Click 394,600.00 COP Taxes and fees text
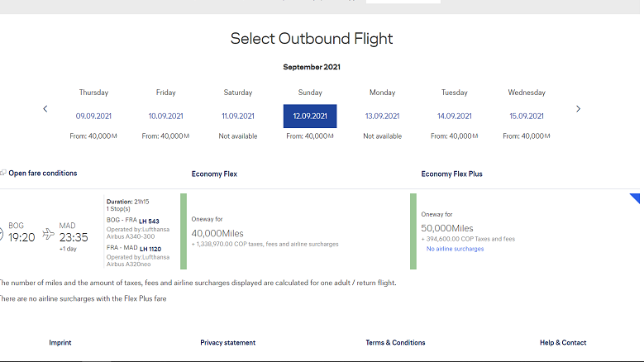 pyautogui.click(x=468, y=239)
